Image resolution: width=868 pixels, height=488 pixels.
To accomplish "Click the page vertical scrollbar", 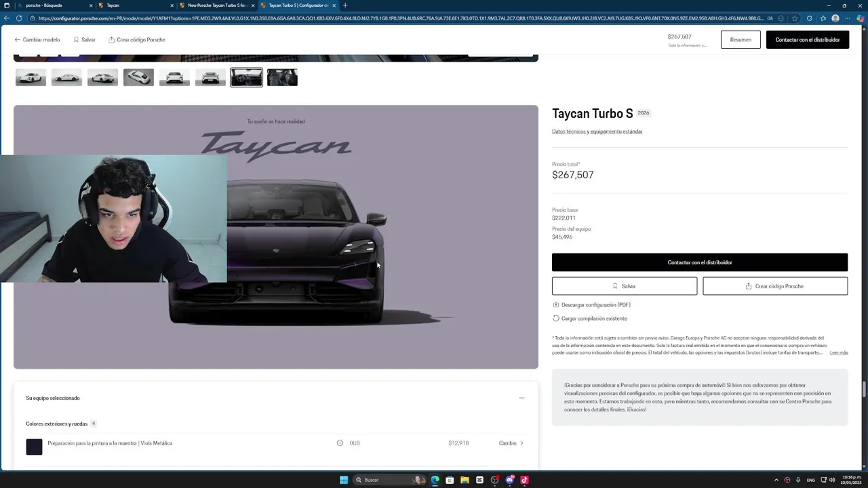I will [x=864, y=390].
